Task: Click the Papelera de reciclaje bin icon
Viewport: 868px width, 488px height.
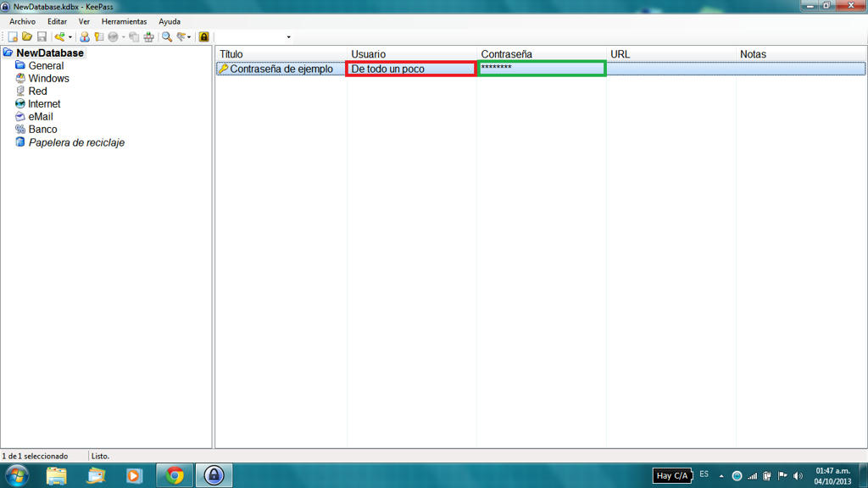Action: click(x=20, y=142)
